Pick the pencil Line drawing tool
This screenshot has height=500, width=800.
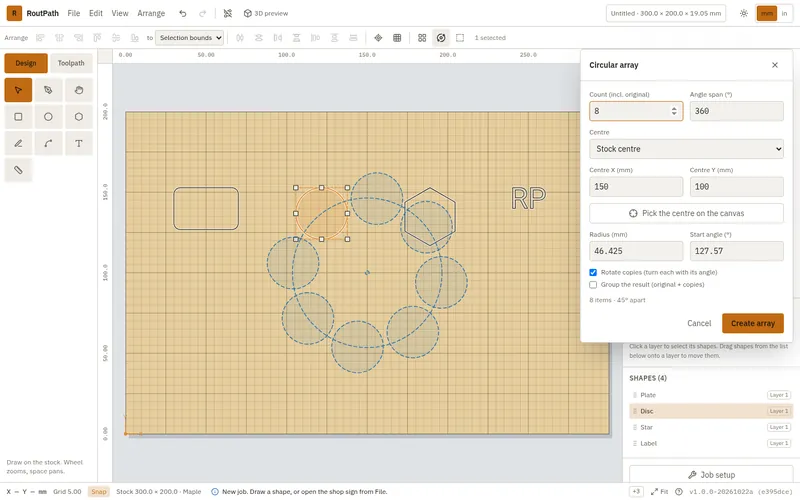[x=18, y=143]
